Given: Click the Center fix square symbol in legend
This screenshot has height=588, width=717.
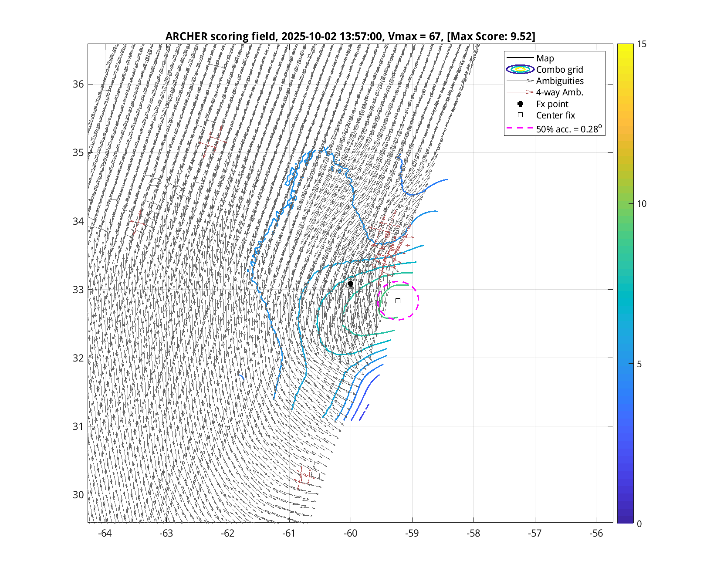Looking at the screenshot, I should pyautogui.click(x=520, y=115).
